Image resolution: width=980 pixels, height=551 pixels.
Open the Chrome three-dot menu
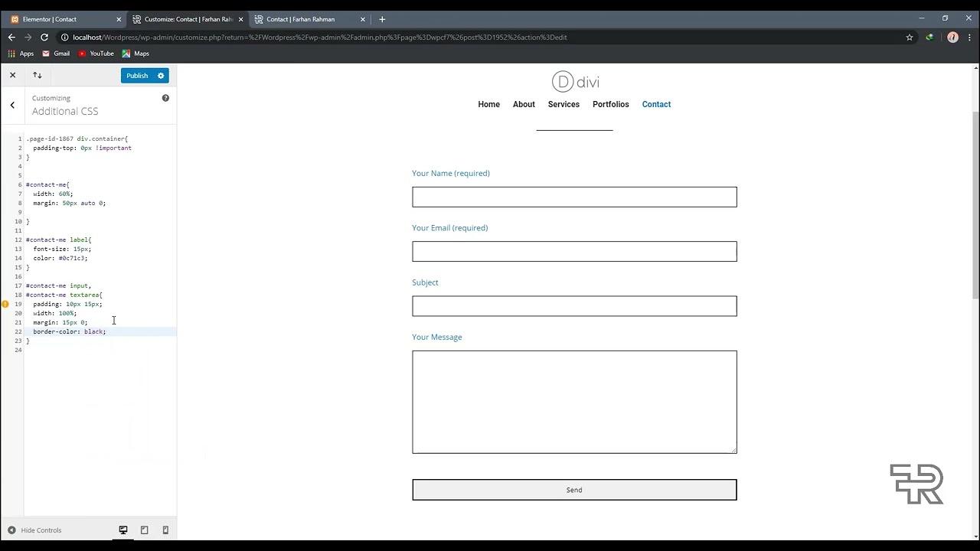(969, 37)
